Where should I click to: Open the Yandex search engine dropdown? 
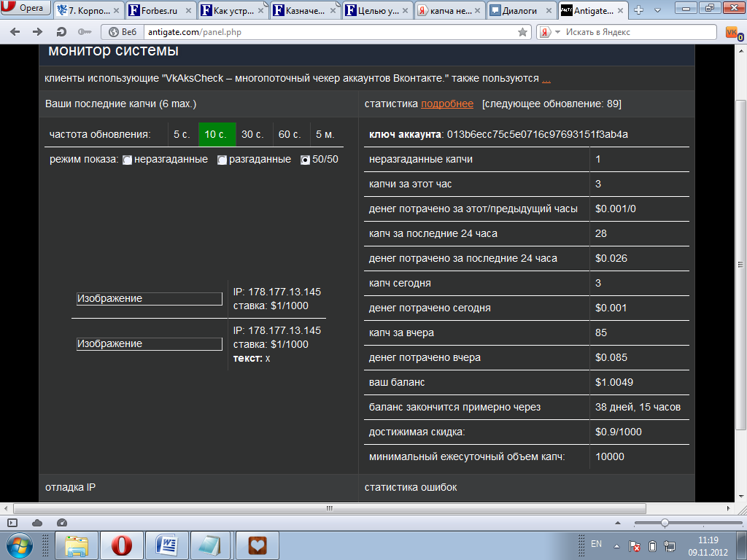557,32
